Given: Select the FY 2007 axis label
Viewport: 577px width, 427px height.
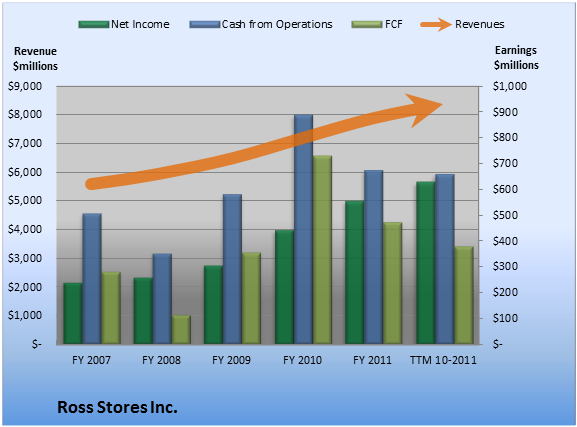Looking at the screenshot, I should (x=91, y=360).
